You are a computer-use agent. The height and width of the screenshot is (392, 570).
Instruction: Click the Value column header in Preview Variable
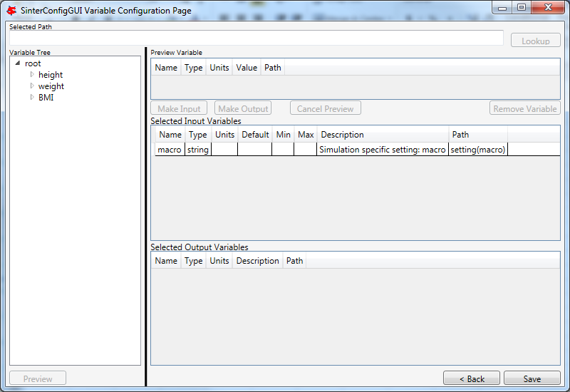point(247,68)
